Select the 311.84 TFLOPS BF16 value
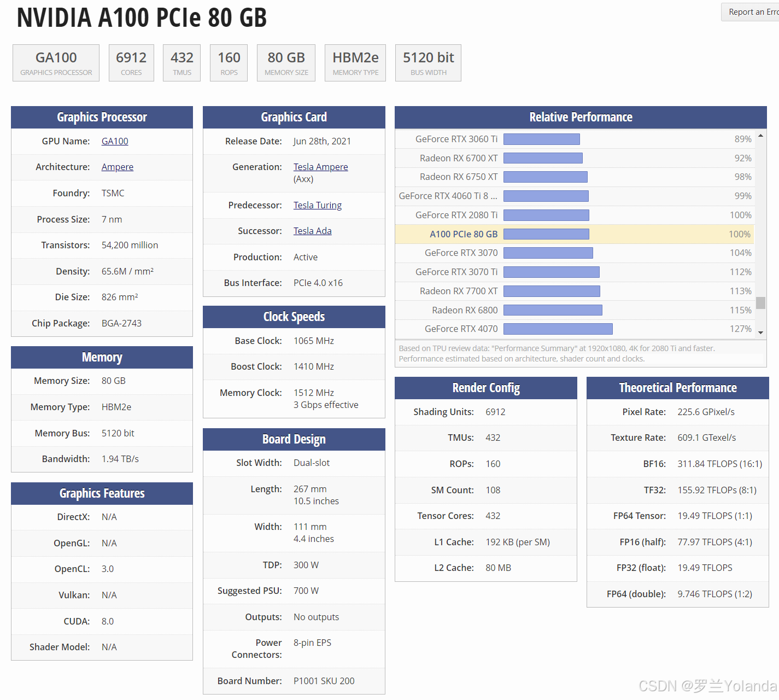779x700 pixels. click(720, 464)
